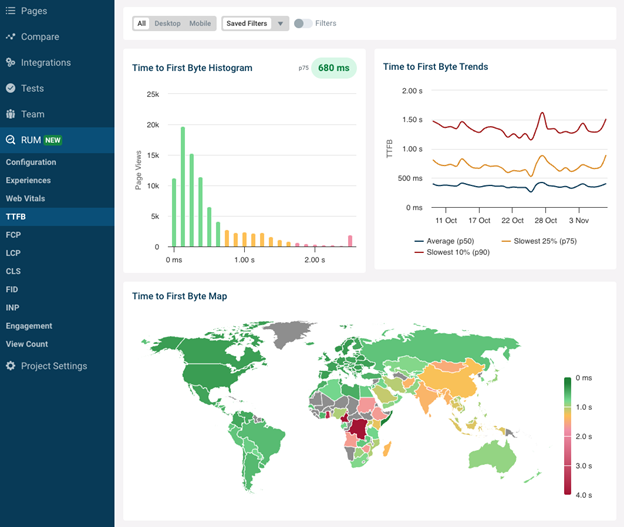Click the 1.00 s histogram axis label
The height and width of the screenshot is (527, 624).
coord(244,260)
